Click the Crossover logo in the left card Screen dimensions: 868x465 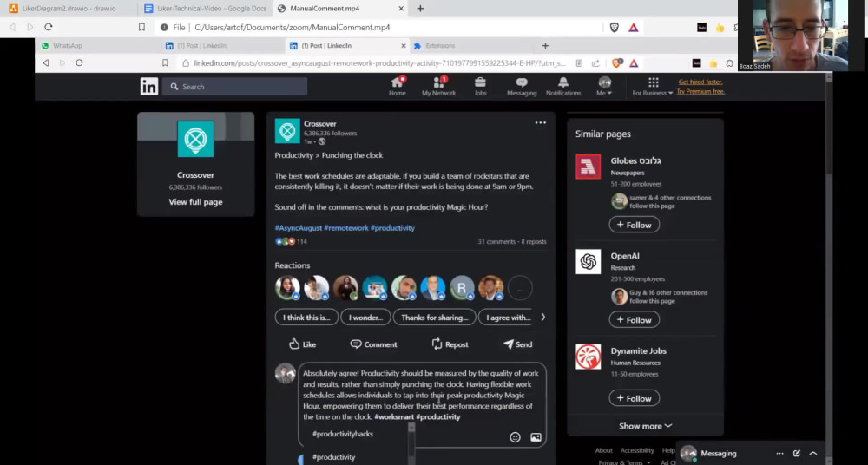195,139
